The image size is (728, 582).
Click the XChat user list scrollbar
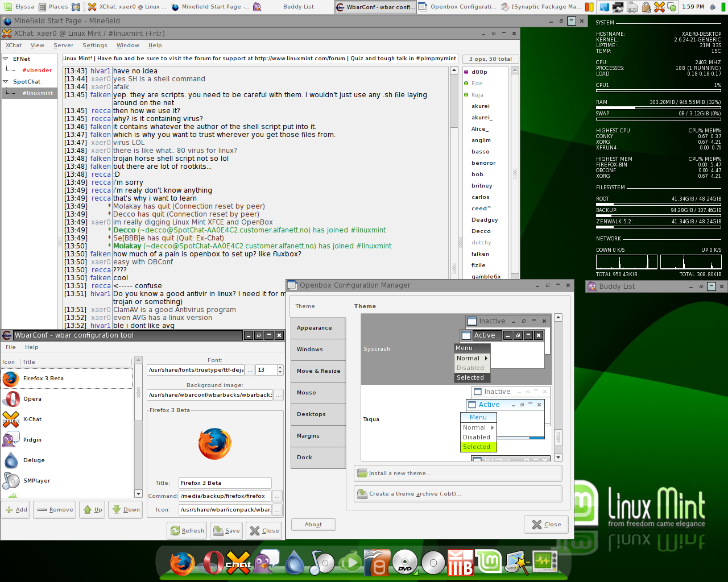(x=515, y=174)
